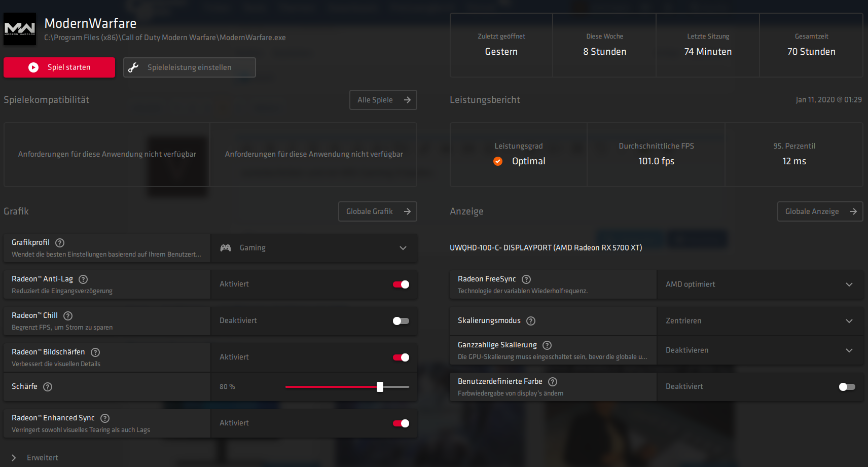Open help icon next to Radeon Enhanced Sync
868x467 pixels.
point(105,418)
